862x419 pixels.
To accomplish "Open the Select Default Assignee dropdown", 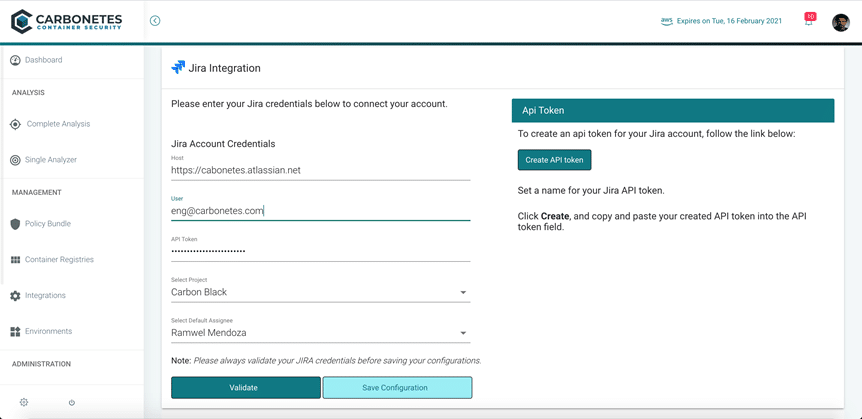I will (x=321, y=333).
